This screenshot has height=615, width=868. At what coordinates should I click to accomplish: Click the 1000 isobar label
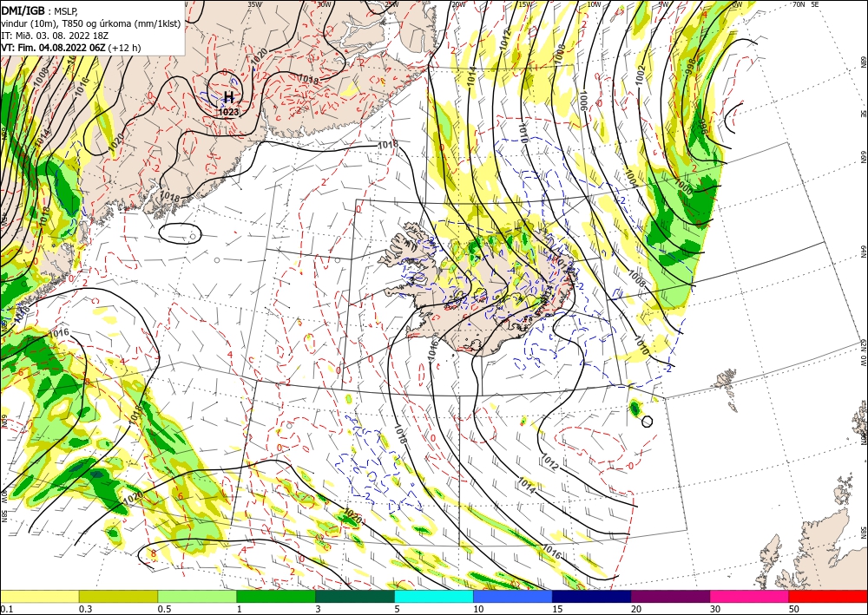click(x=684, y=187)
